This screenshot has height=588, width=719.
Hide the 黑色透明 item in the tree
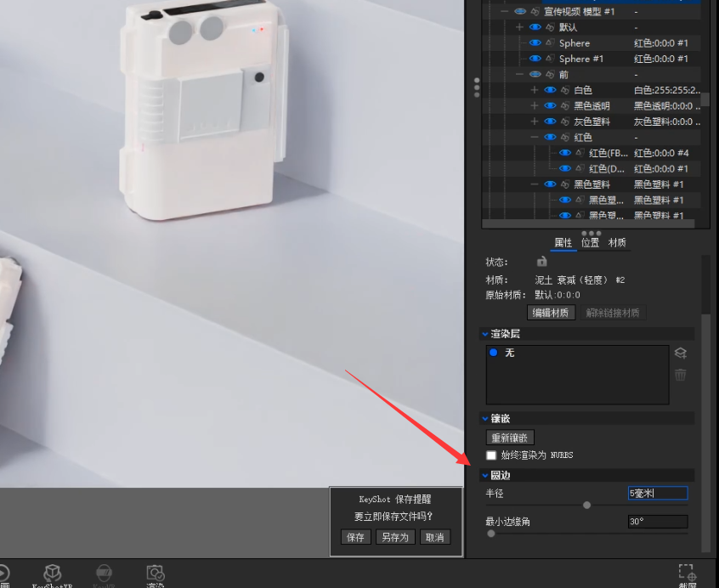tap(550, 105)
